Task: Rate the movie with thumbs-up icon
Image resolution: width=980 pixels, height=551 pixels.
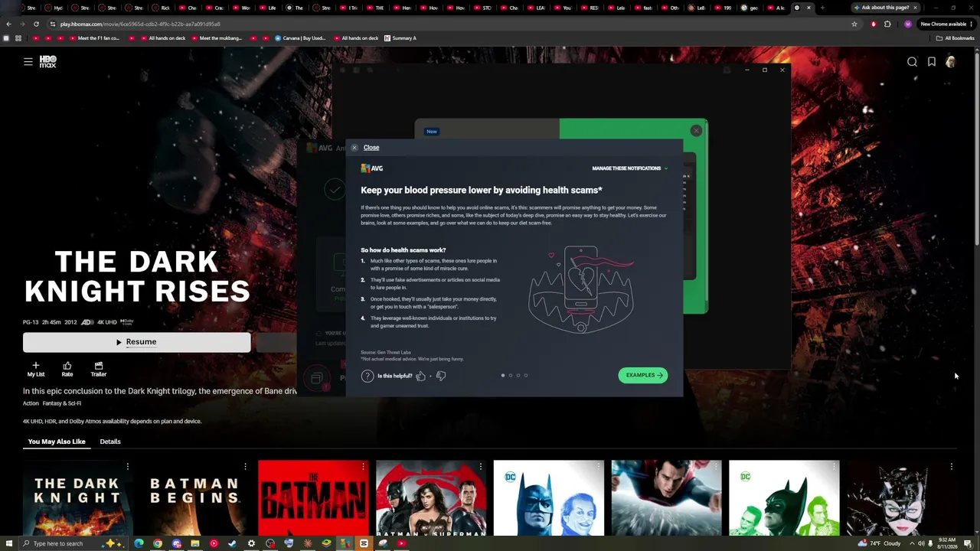Action: pos(67,370)
